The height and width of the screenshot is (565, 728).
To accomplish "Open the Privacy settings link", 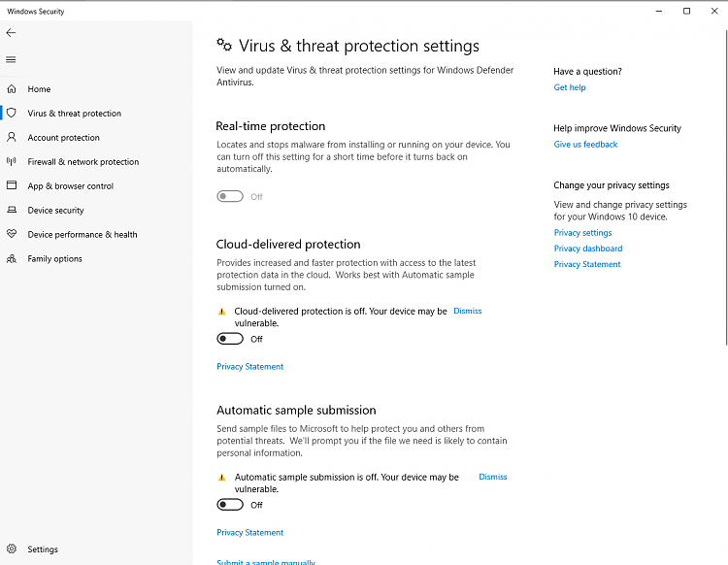I will pyautogui.click(x=582, y=233).
